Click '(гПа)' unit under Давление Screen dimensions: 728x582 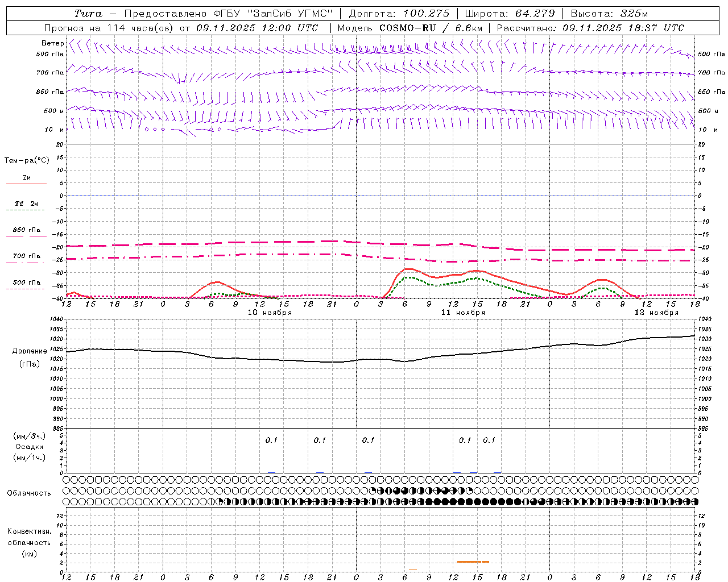click(x=30, y=364)
